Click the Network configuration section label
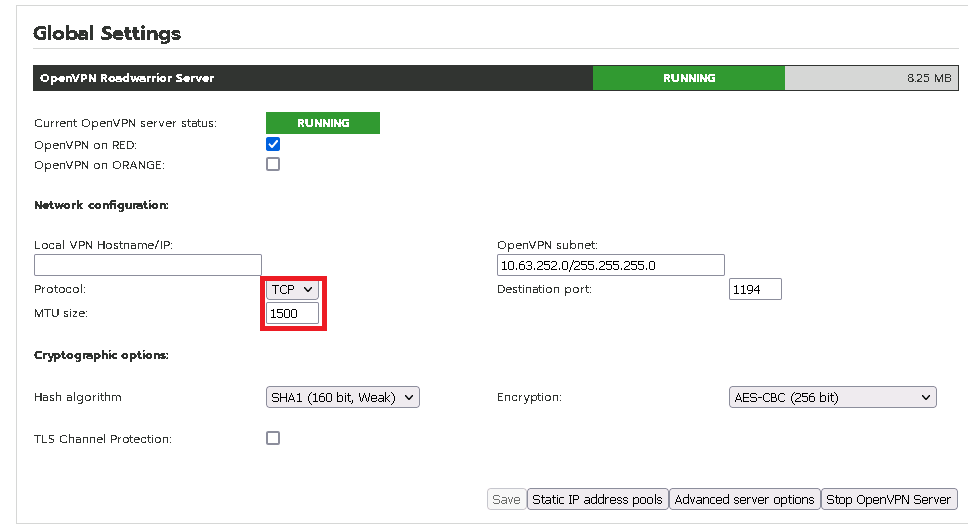This screenshot has width=968, height=530. [101, 205]
